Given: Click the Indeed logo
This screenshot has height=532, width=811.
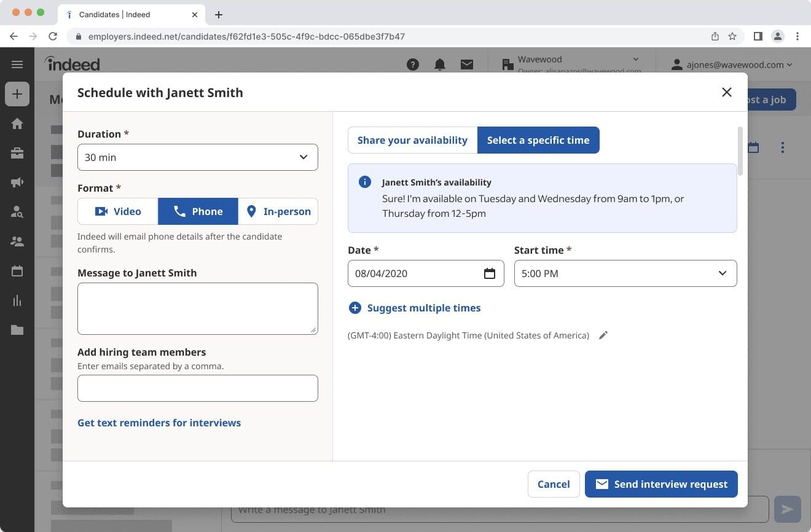Looking at the screenshot, I should [x=72, y=63].
